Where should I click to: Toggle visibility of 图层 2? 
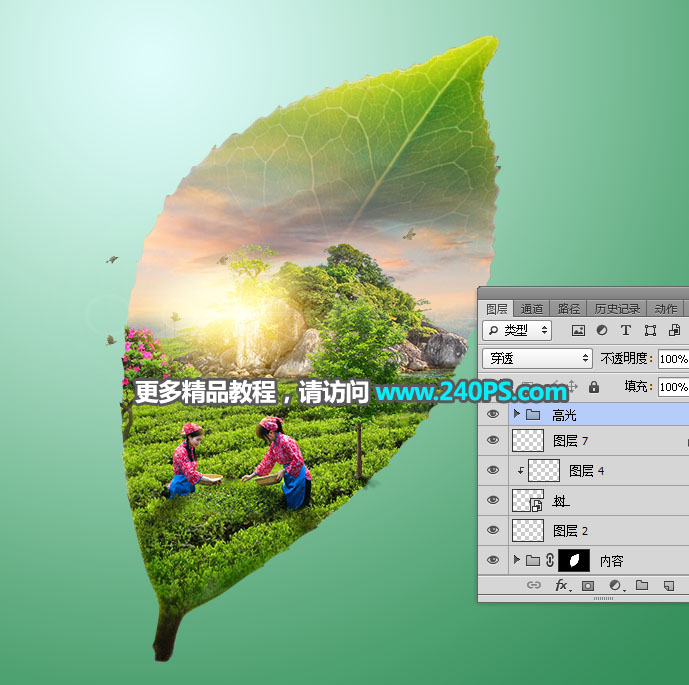(x=493, y=530)
